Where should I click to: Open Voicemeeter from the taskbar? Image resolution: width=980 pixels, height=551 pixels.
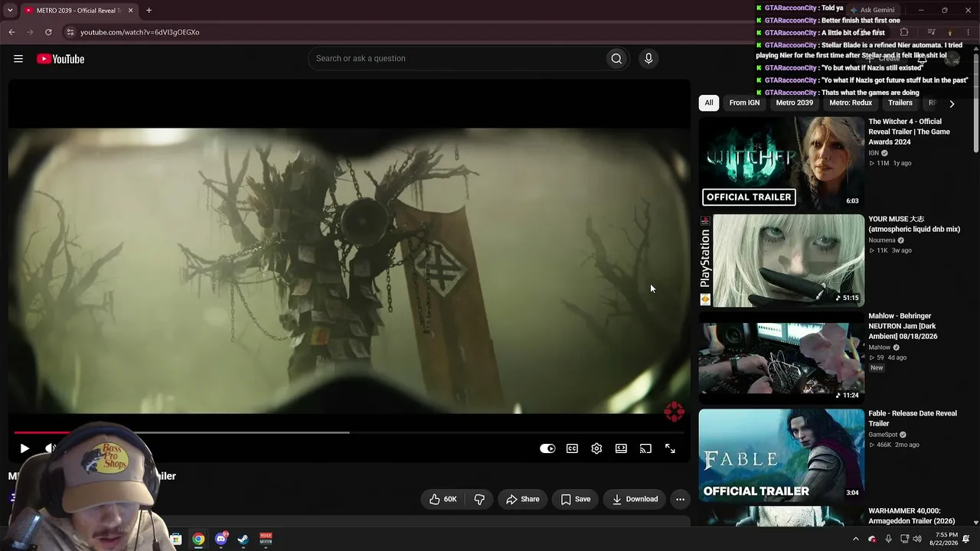266,540
